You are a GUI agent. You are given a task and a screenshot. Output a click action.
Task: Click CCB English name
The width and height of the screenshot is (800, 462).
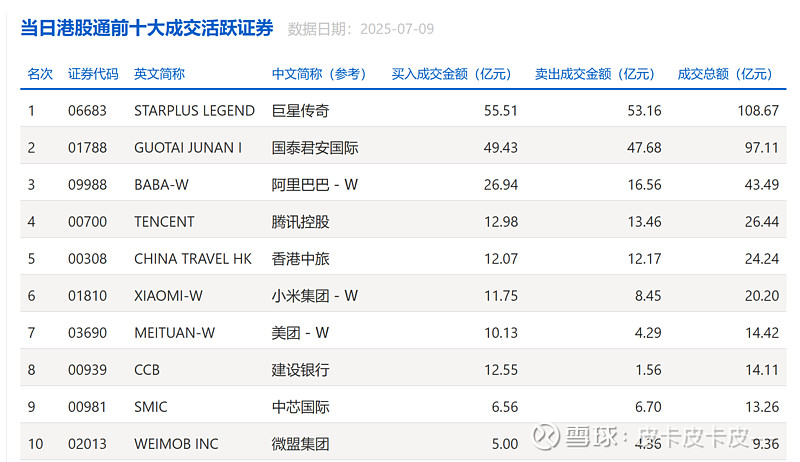147,370
